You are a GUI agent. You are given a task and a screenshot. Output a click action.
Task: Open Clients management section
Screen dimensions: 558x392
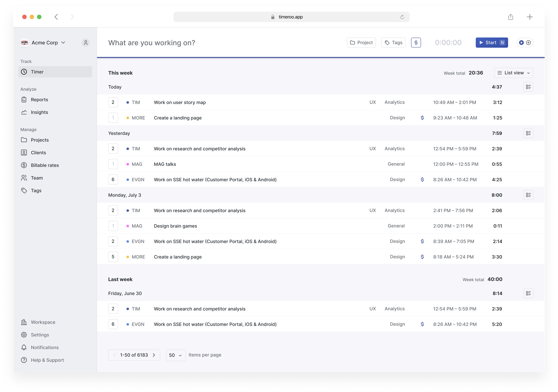click(x=38, y=152)
